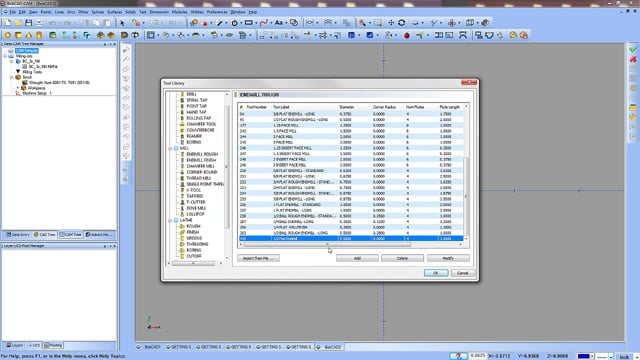The height and width of the screenshot is (360, 640).
Task: Click the Save floppy disk icon
Action: tap(29, 23)
